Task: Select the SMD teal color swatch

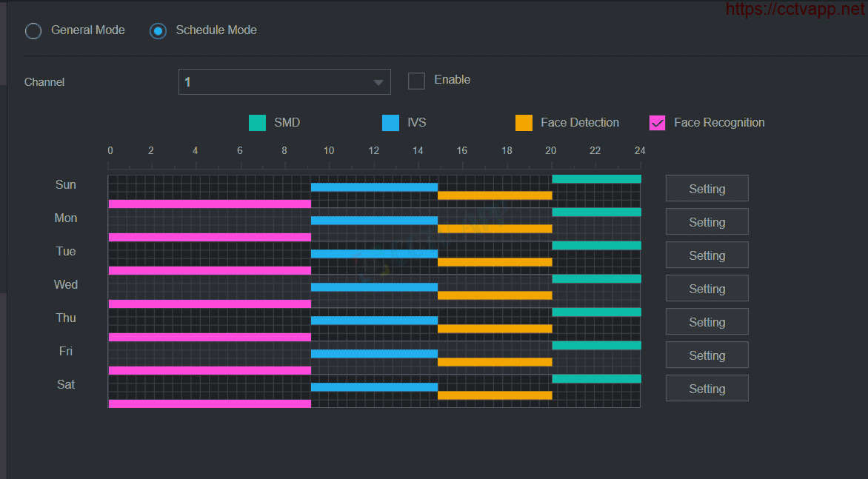Action: tap(258, 123)
